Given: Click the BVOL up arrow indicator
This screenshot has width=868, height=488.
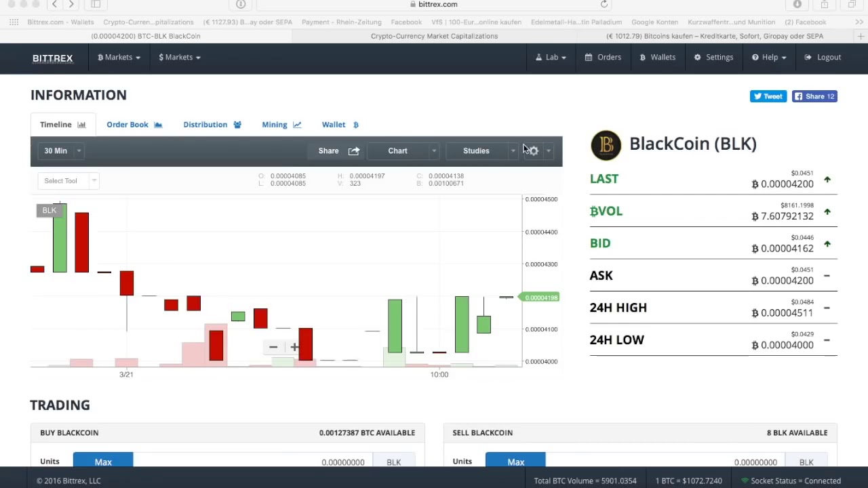Looking at the screenshot, I should [x=827, y=212].
